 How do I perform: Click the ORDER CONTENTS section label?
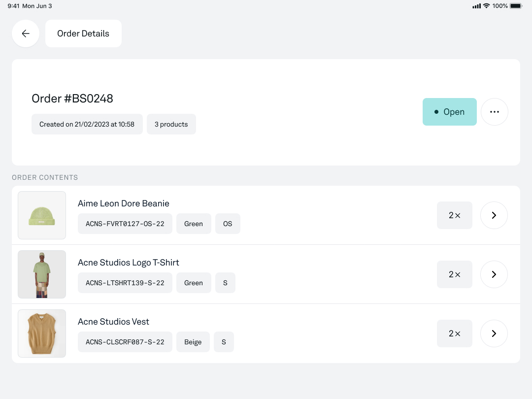pos(45,177)
